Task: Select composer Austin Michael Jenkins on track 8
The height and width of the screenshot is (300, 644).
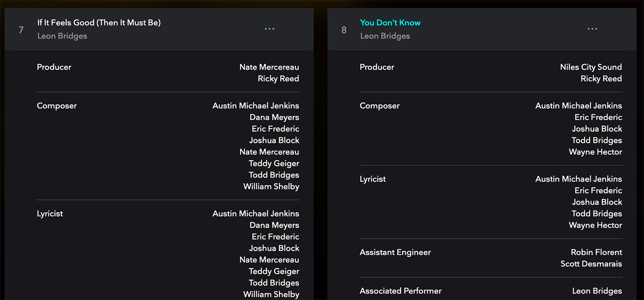Action: [x=578, y=105]
